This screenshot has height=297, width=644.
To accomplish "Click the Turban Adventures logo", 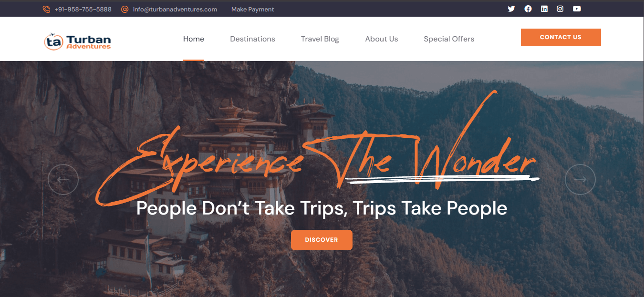I will 77,41.
